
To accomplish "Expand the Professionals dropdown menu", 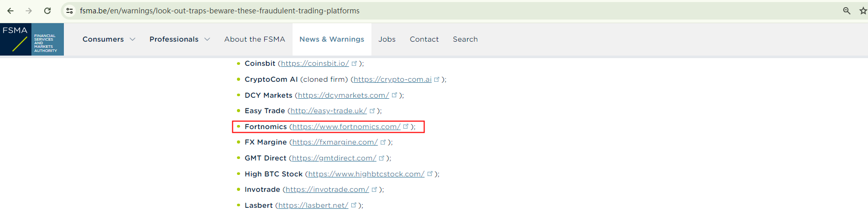I will tap(179, 39).
